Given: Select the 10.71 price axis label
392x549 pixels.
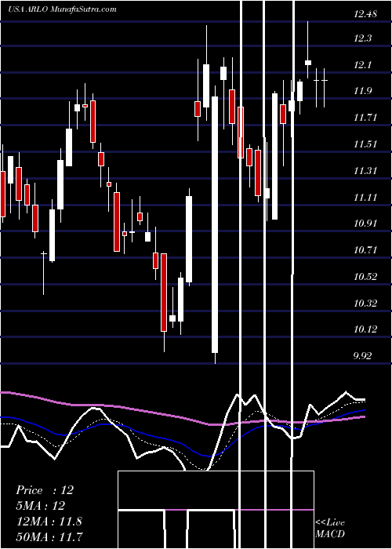Looking at the screenshot, I should coord(365,250).
